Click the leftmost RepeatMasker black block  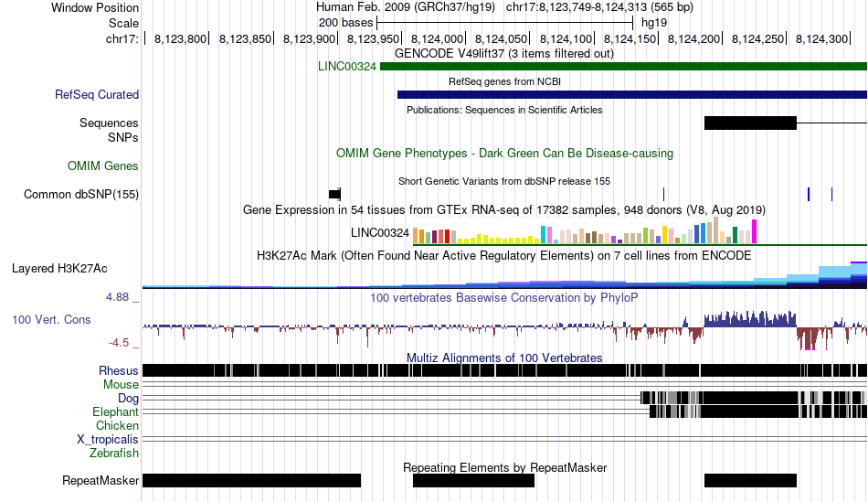pos(252,480)
